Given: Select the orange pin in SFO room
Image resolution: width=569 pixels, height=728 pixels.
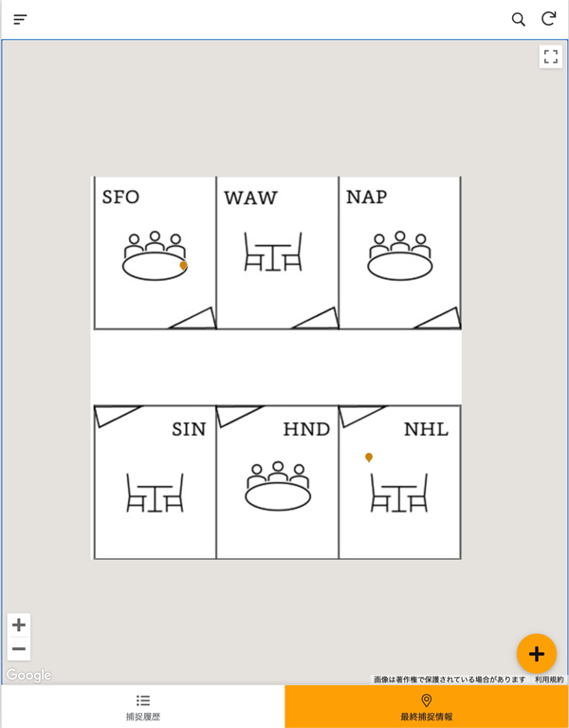Looking at the screenshot, I should tap(183, 266).
